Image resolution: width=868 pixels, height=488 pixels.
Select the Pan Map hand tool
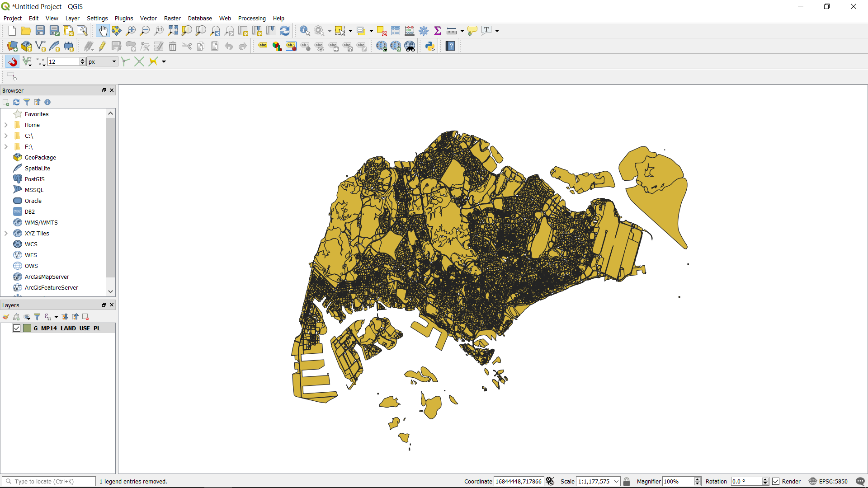pyautogui.click(x=103, y=31)
